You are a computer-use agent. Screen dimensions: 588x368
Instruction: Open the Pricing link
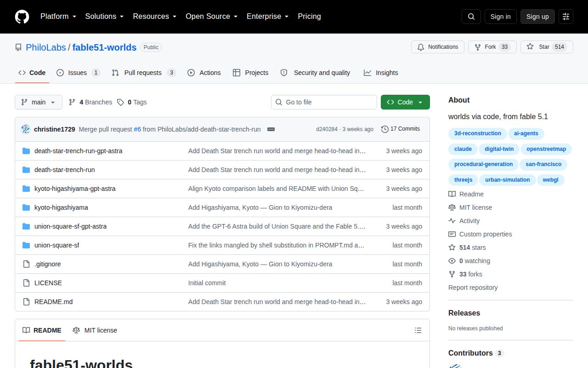309,17
